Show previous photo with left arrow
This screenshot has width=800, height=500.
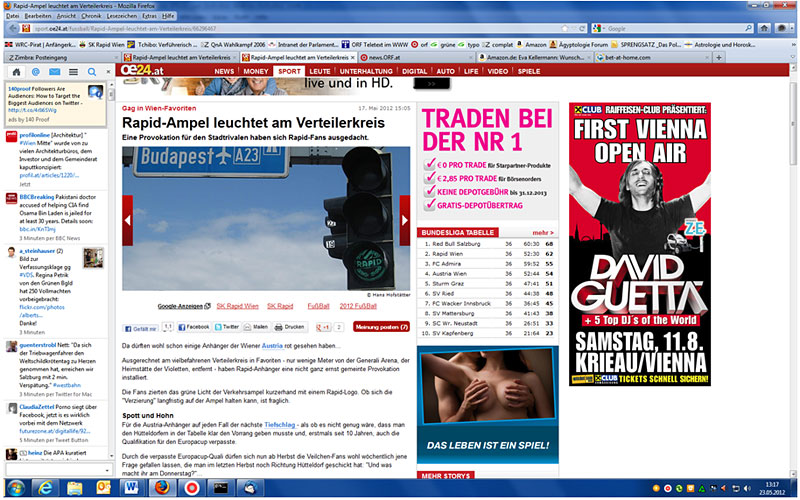tap(128, 220)
